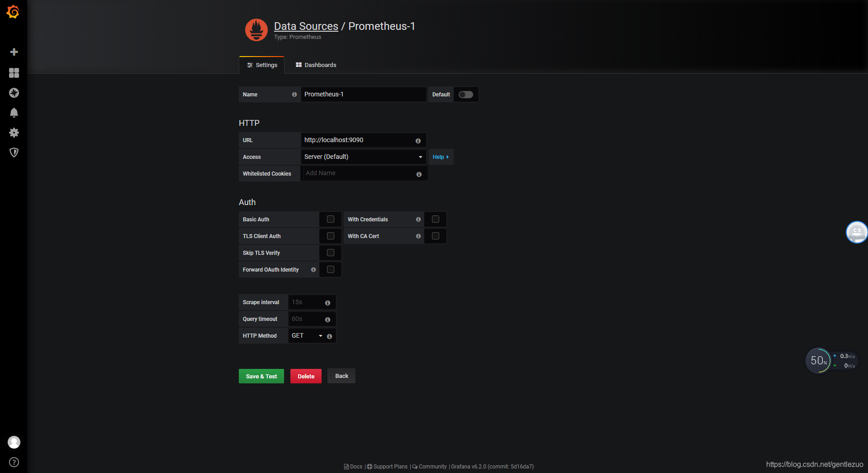Click the Prometheus flame logo
Screen dimensions: 868x473
256,30
